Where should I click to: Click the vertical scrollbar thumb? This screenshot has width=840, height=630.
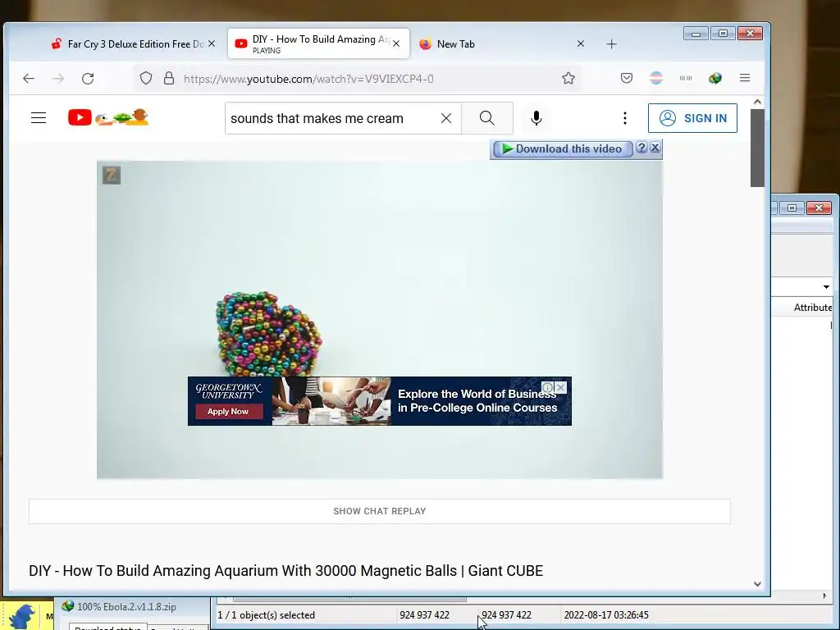(757, 148)
